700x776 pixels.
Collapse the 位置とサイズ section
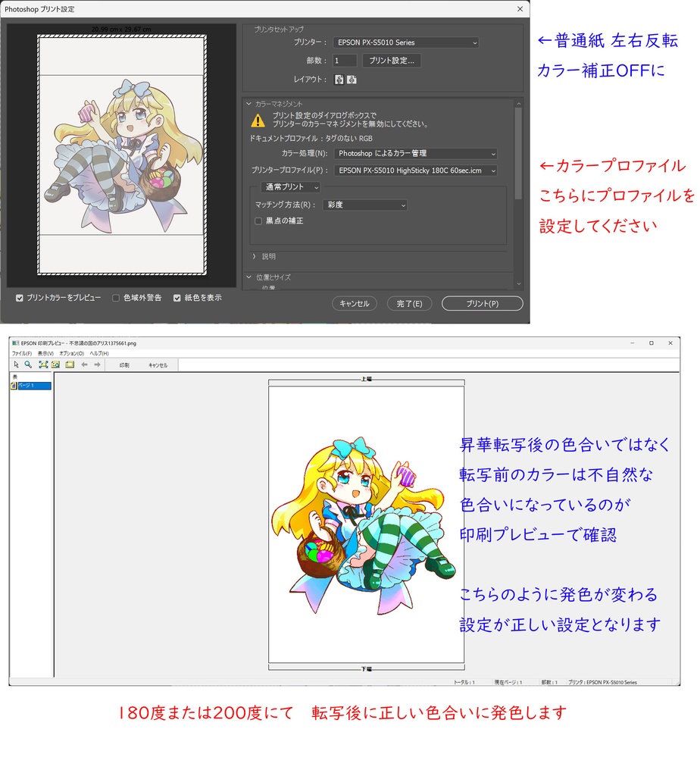tap(249, 277)
